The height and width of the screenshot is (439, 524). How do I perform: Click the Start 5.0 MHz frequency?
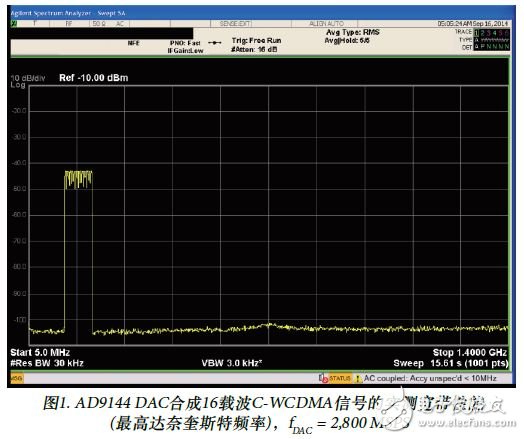tap(40, 352)
